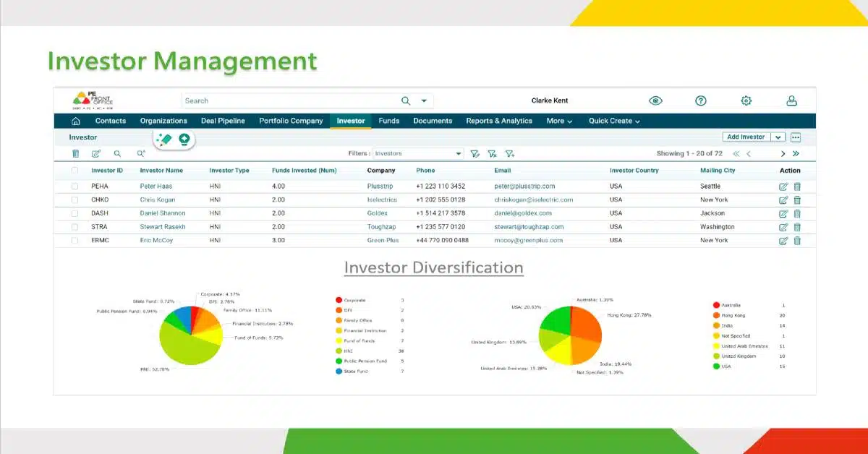Viewport: 868px width, 454px height.
Task: Open the user profile icon
Action: (x=792, y=101)
